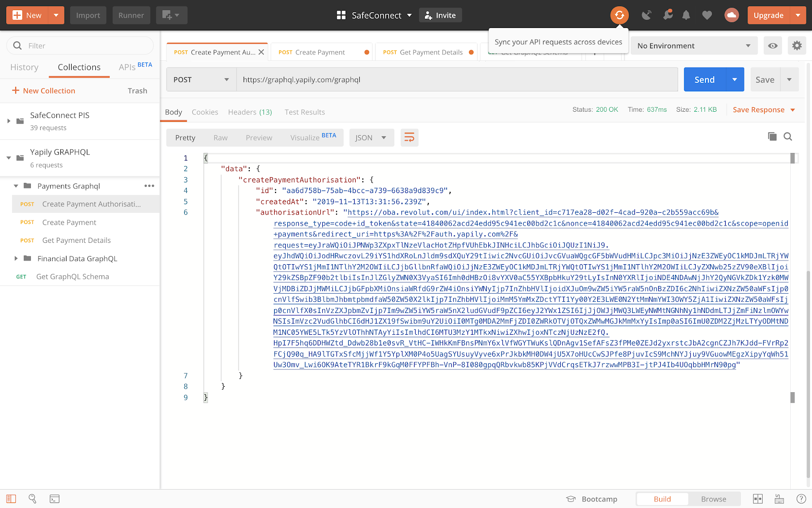
Task: Open the Upgrade dropdown arrow
Action: (798, 15)
